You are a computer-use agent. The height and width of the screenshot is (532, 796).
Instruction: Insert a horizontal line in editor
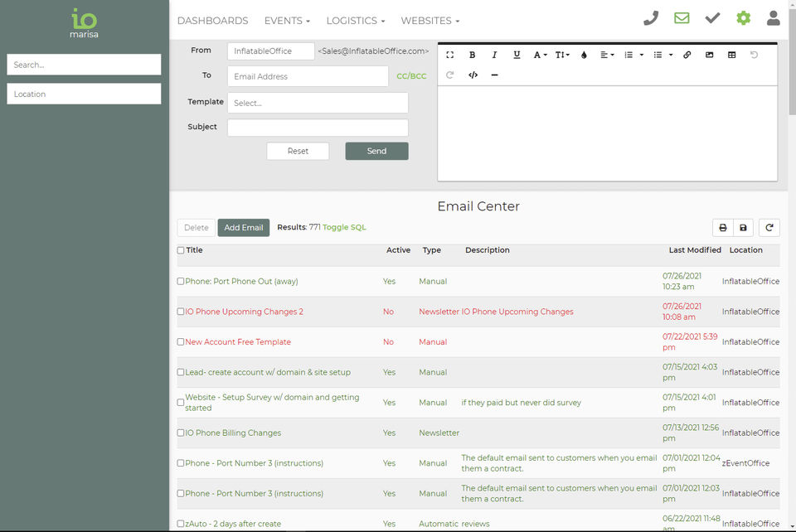tap(494, 75)
